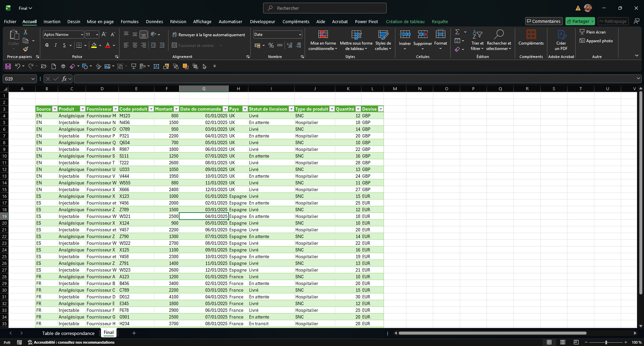Click the Partager button
Image resolution: width=644 pixels, height=346 pixels.
(580, 21)
